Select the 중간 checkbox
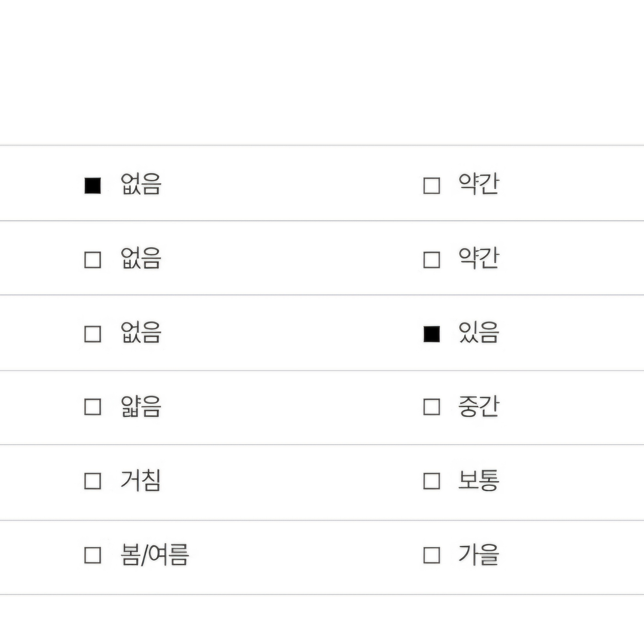The image size is (644, 644). pyautogui.click(x=432, y=407)
